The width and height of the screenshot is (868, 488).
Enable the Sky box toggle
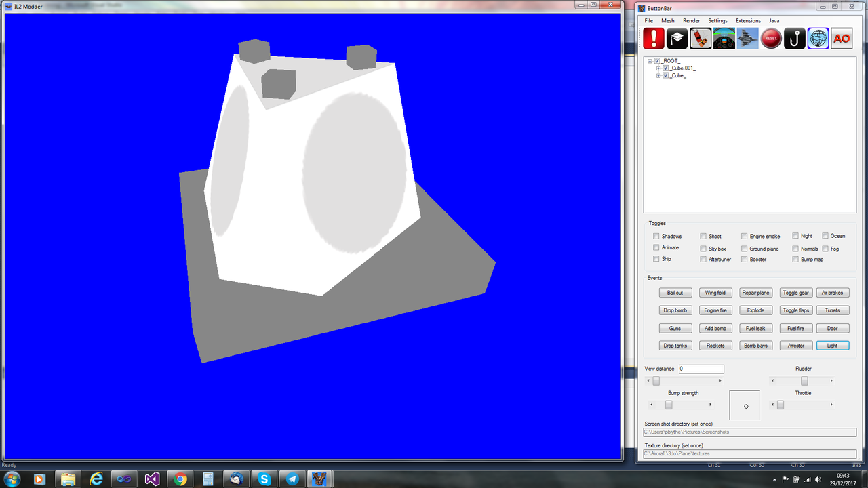(x=703, y=248)
